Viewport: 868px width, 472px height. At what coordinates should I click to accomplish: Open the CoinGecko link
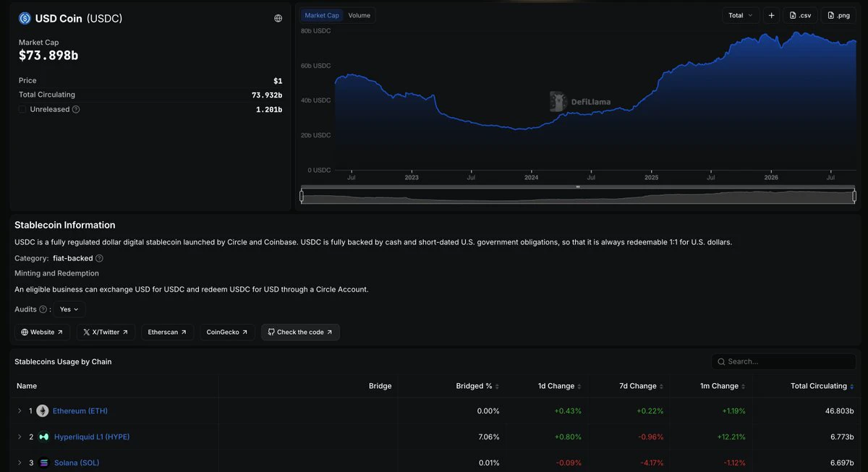tap(228, 332)
